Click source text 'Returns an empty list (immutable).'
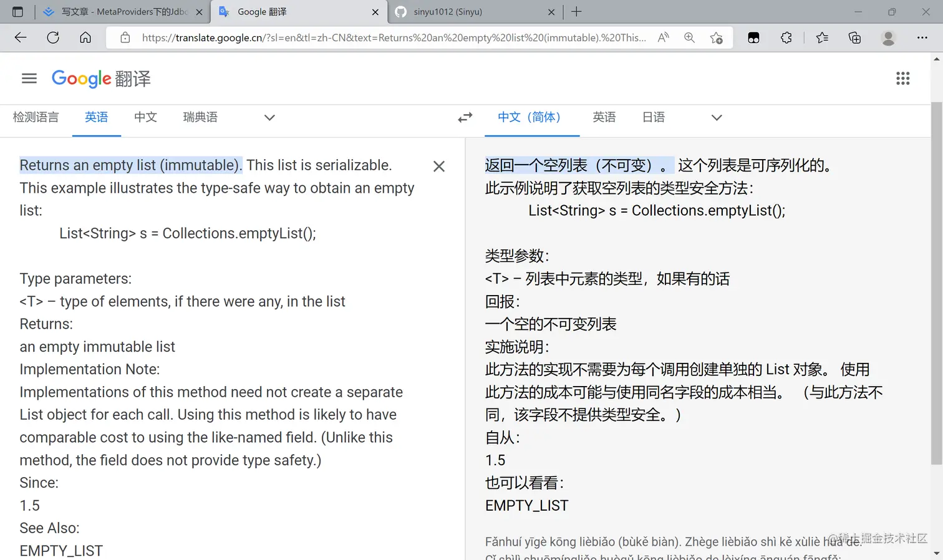This screenshot has width=943, height=560. (131, 165)
